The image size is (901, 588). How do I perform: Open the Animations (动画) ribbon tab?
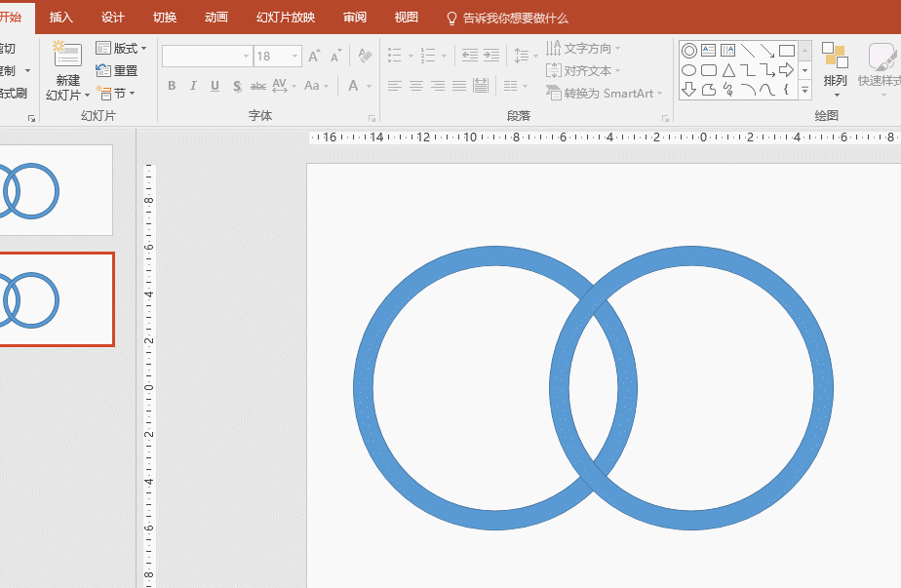[216, 18]
